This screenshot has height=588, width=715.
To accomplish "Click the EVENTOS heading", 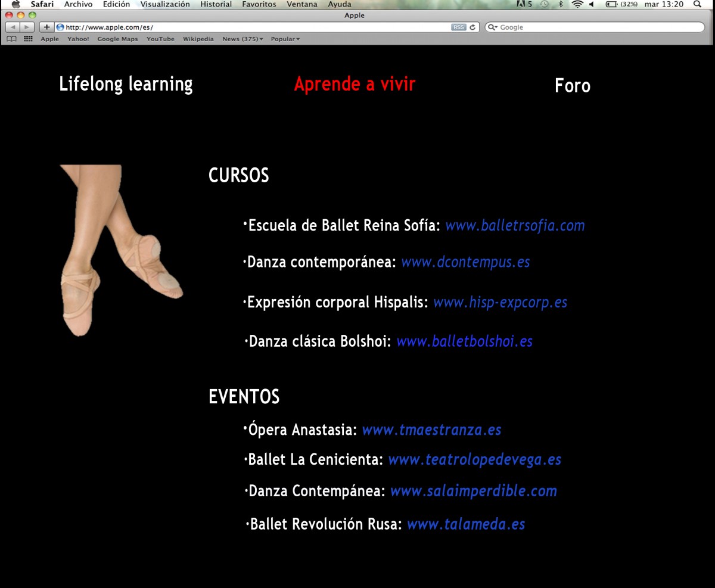I will click(244, 397).
